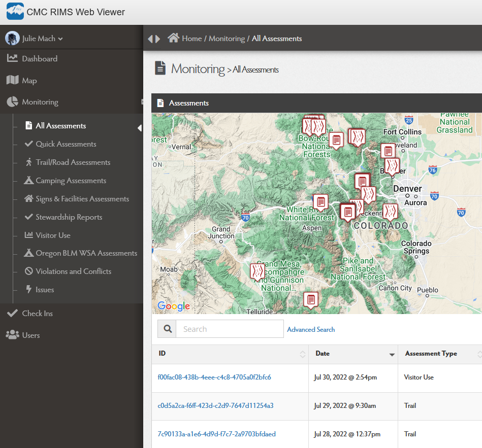
Task: Click the date Jul 30, 2022 @ 2:54pm
Action: tap(345, 377)
